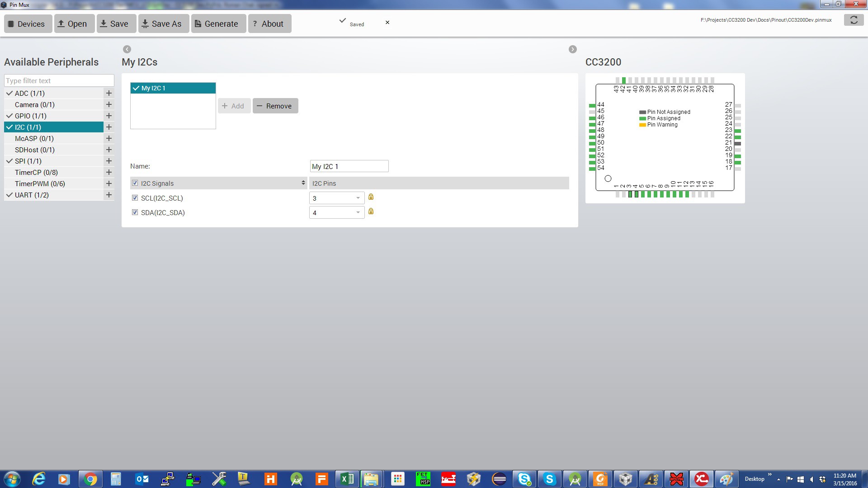Select SDHost (0/1) peripheral
The height and width of the screenshot is (488, 868).
(54, 150)
